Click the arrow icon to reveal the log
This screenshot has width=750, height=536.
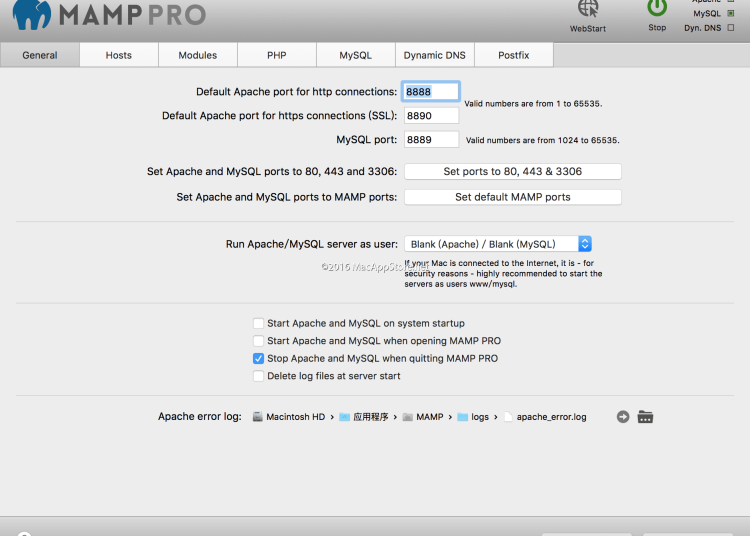(x=623, y=417)
